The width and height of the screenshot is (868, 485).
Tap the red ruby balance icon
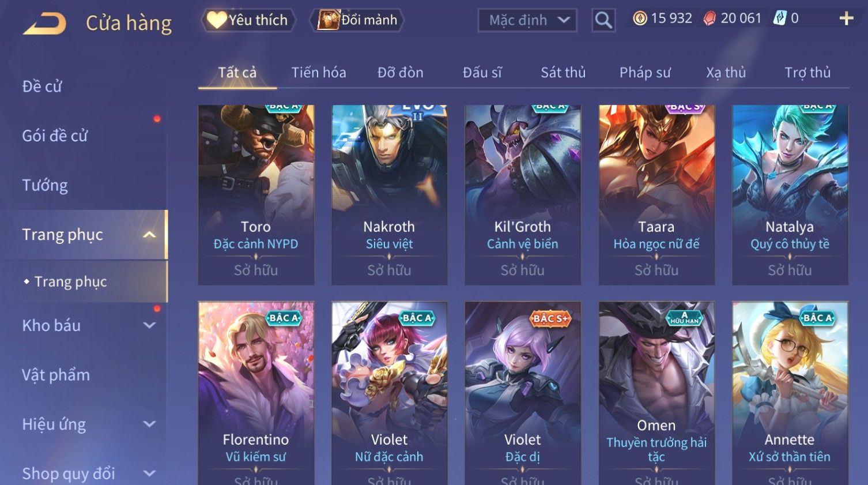[710, 18]
